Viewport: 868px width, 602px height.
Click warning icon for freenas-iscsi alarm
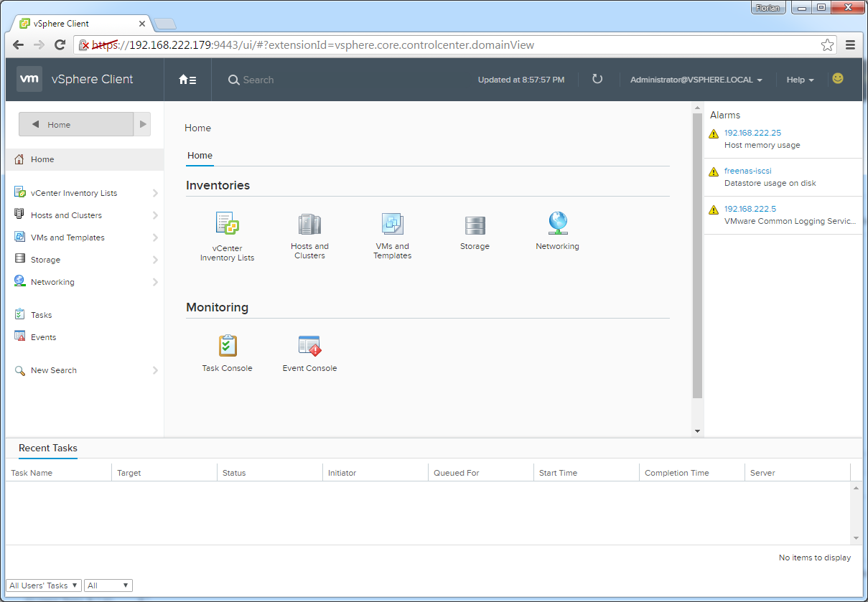[713, 172]
